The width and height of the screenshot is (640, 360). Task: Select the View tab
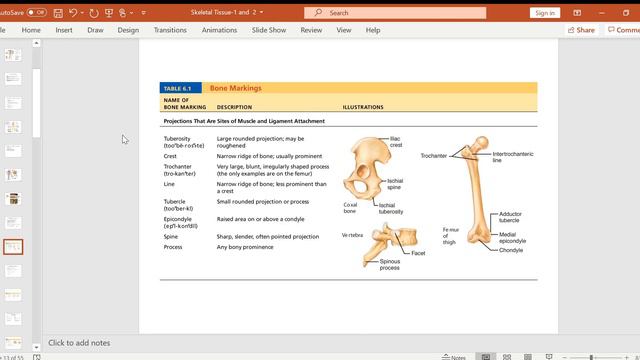coord(344,30)
